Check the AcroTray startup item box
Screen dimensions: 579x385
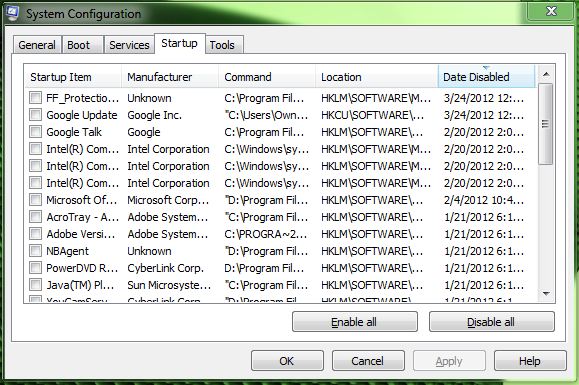coord(35,217)
